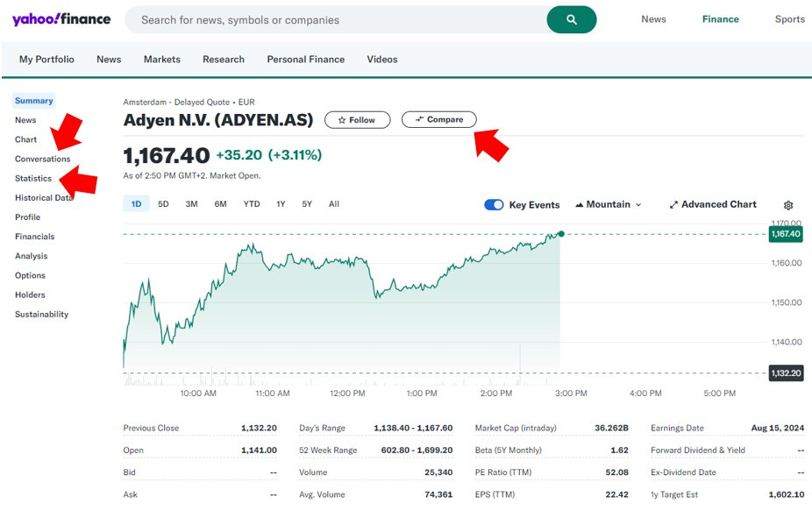Open chart settings gear icon

[788, 205]
